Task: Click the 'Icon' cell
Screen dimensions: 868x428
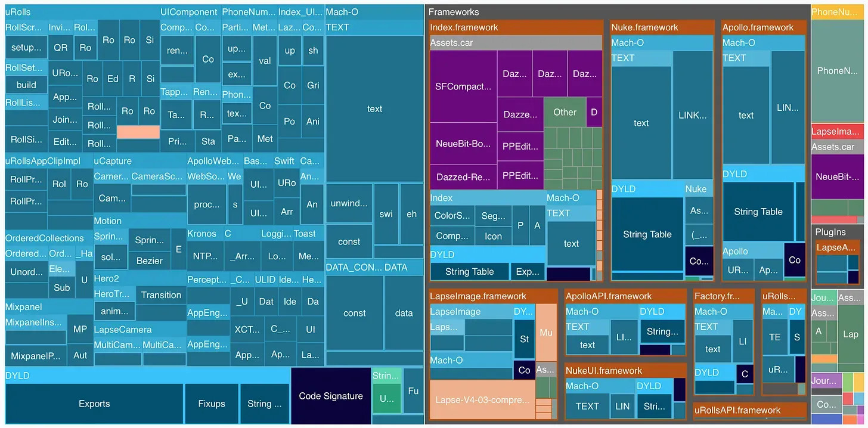Action: pyautogui.click(x=493, y=236)
